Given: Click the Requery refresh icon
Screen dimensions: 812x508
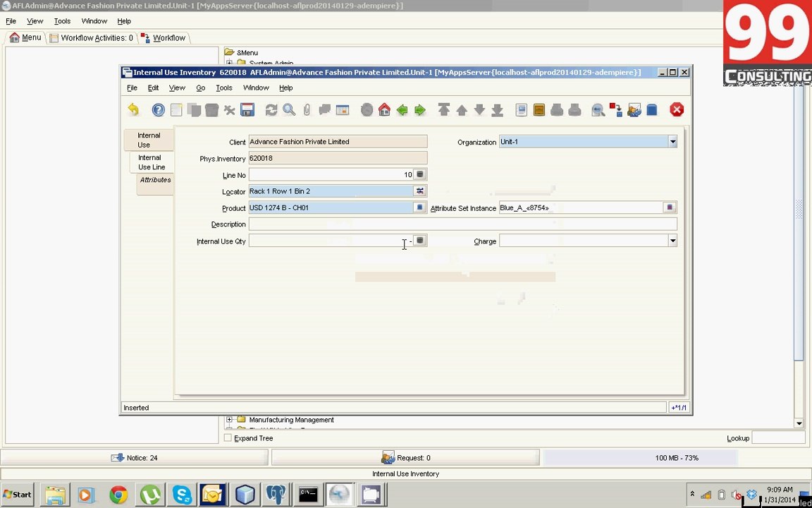Looking at the screenshot, I should [271, 110].
